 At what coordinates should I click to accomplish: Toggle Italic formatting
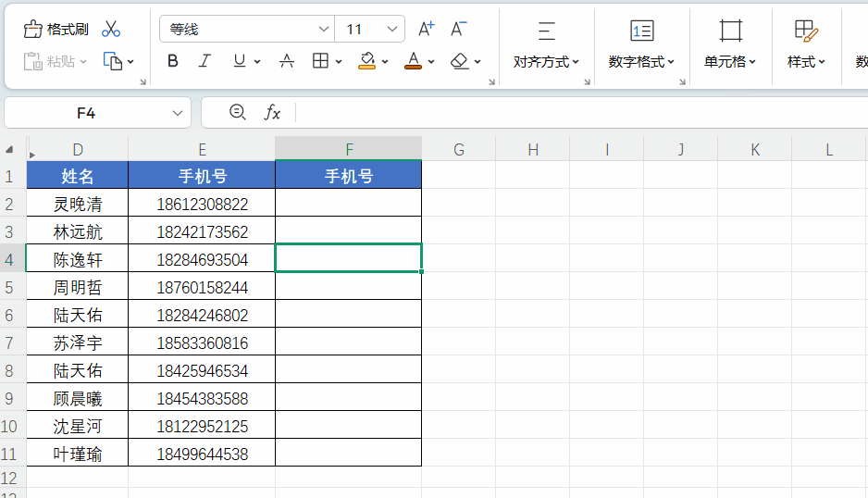click(205, 61)
